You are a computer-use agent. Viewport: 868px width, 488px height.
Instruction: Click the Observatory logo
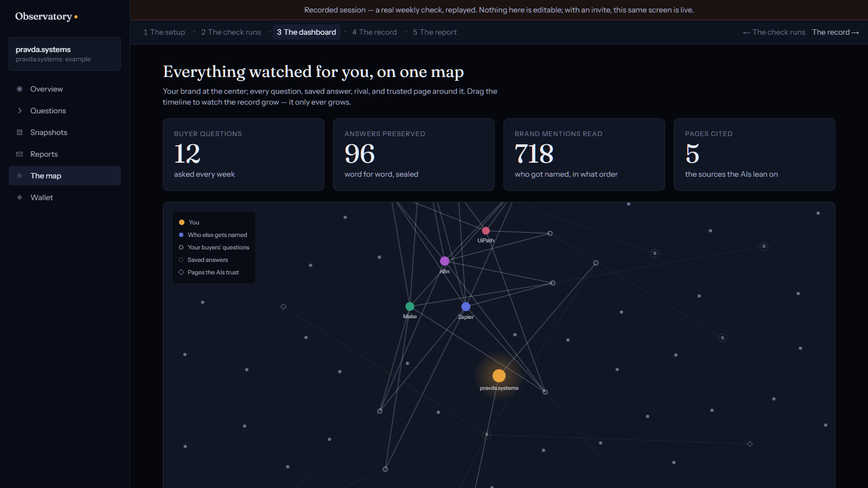click(46, 16)
